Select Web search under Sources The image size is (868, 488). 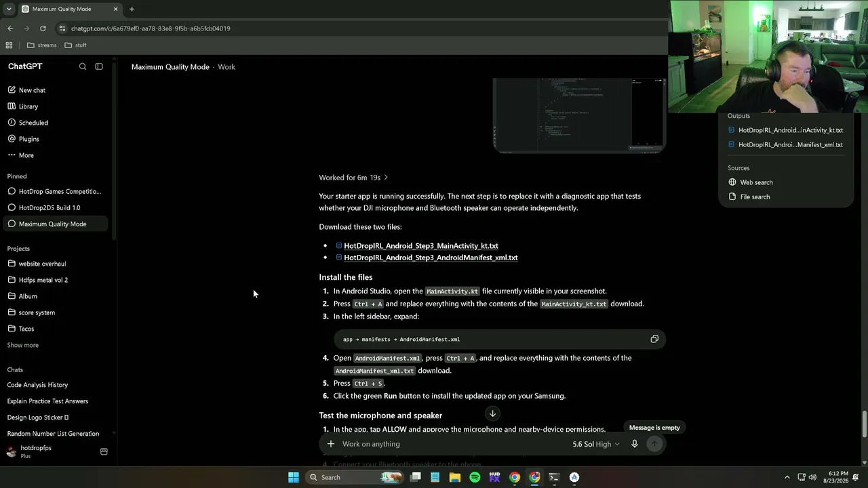pos(751,182)
